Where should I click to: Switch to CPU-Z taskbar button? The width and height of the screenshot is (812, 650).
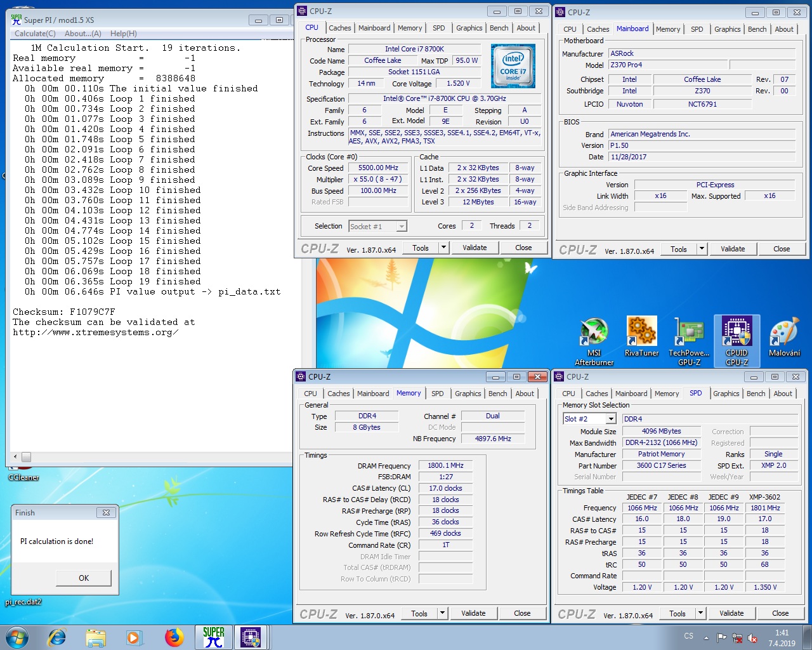[251, 637]
